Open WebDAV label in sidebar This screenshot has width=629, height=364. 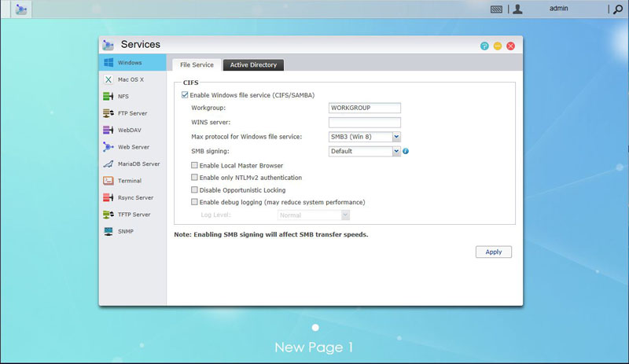tap(130, 130)
